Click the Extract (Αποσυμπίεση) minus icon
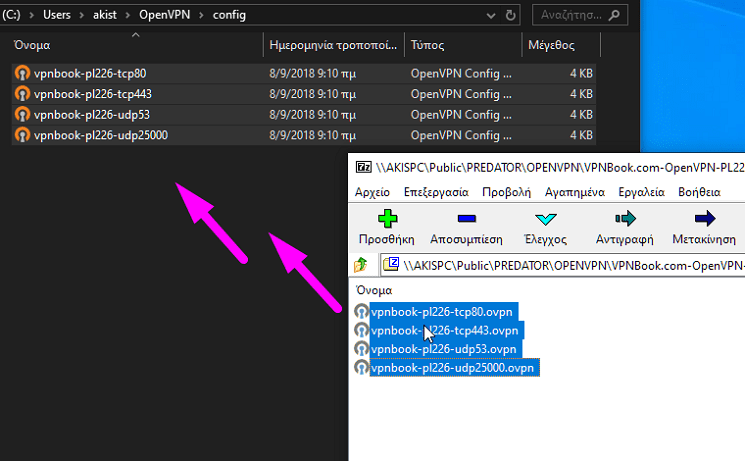The image size is (745, 461). [467, 219]
